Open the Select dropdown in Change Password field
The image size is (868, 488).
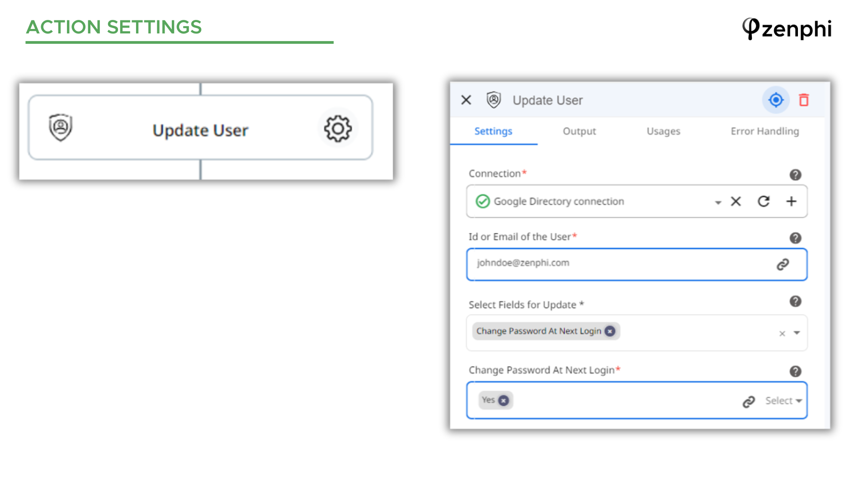pos(783,401)
